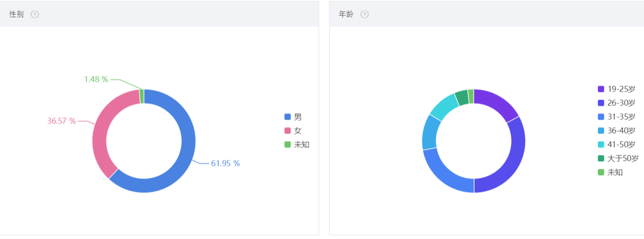Click the 1.48 % label
Screen dimensions: 644x239
pos(96,79)
